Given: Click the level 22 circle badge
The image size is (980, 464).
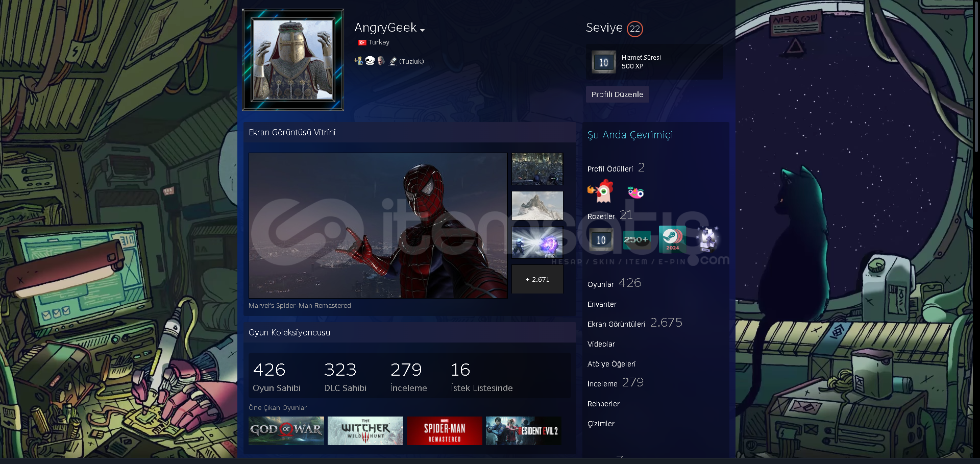Looking at the screenshot, I should coord(635,29).
